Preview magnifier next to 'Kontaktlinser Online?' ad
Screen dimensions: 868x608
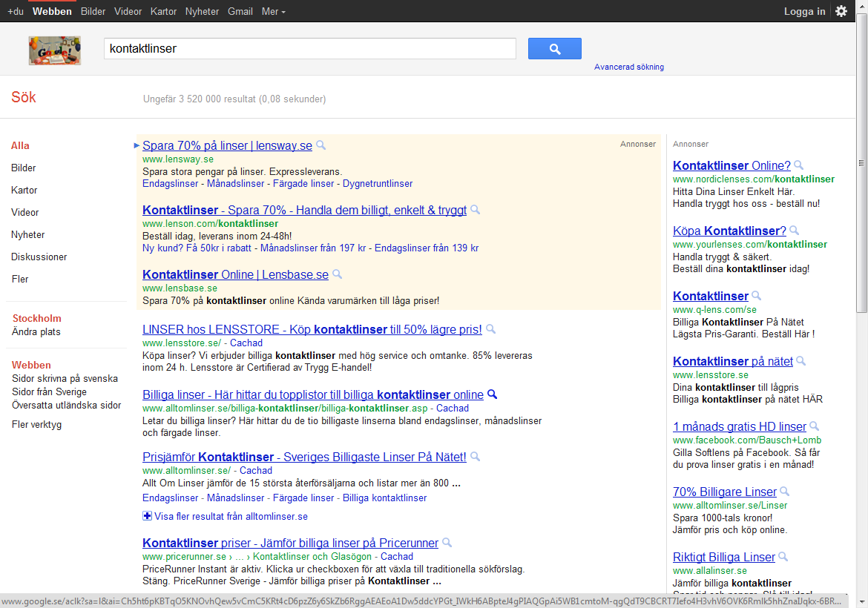[x=798, y=165]
